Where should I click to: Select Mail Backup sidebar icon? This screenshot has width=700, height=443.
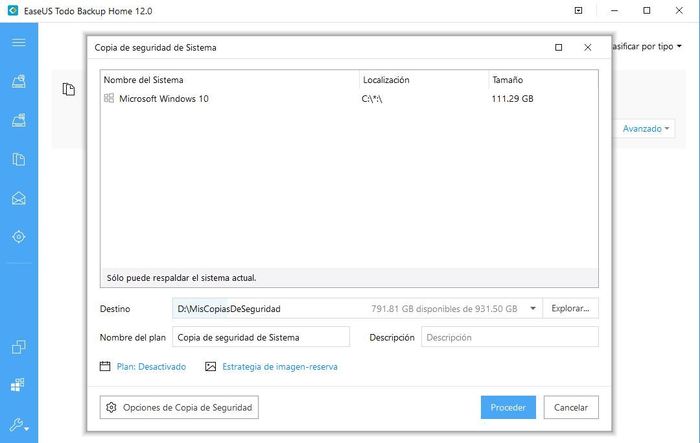pos(19,198)
